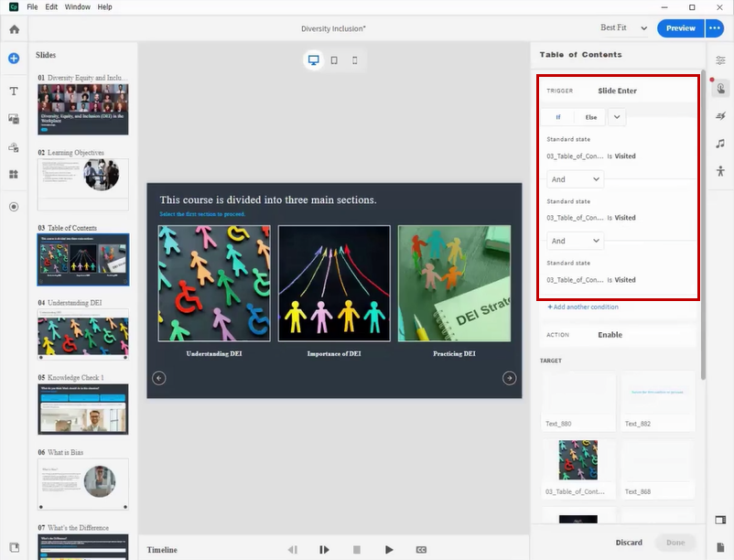Click the Enable action value
Viewport: 734px width, 560px height.
(x=610, y=335)
